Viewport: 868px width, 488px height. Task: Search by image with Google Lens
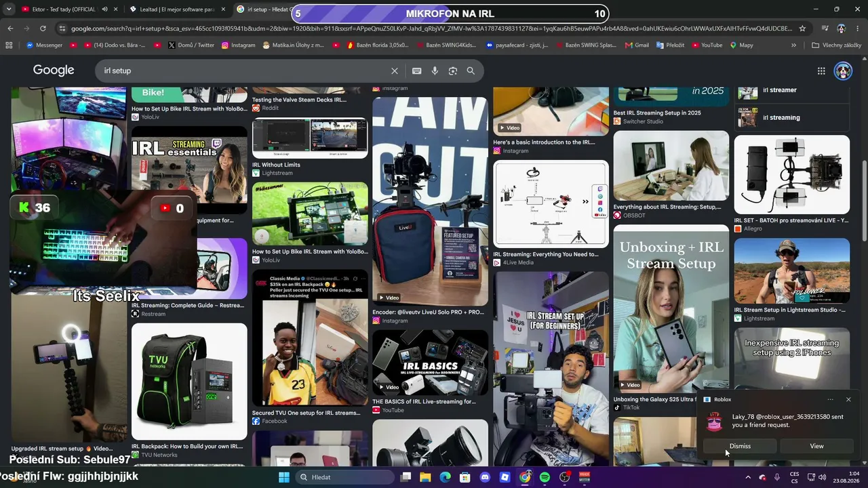(x=452, y=70)
